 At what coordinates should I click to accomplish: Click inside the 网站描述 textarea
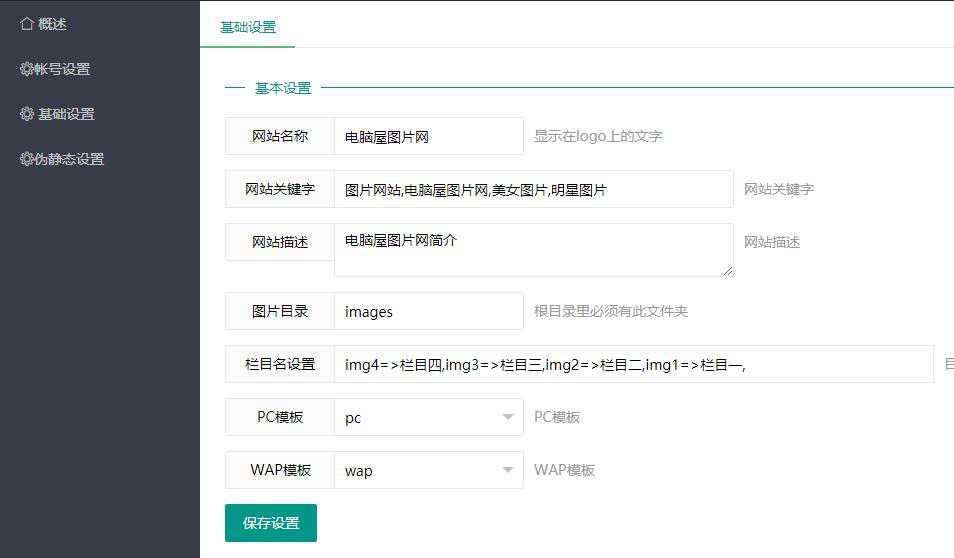pos(534,250)
